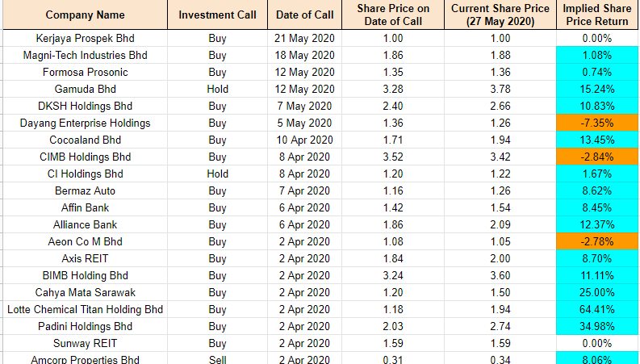Select the Implied Share Price Return header

click(x=596, y=15)
